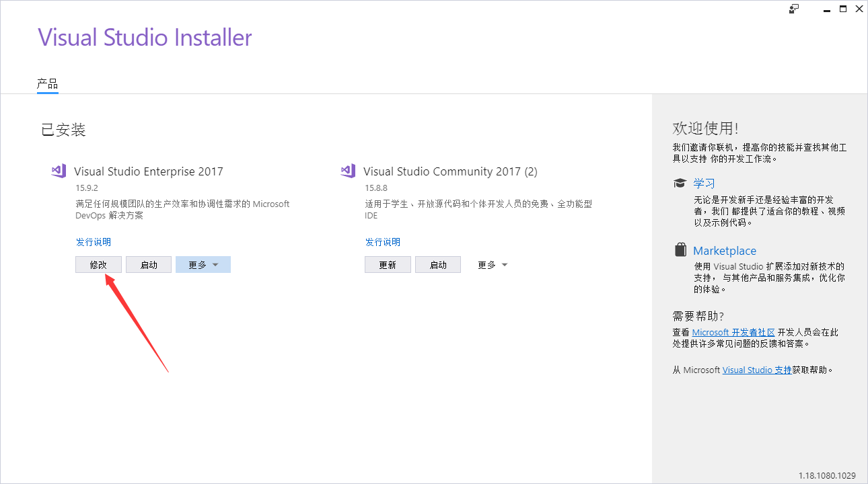Expand 更多 dropdown for Community 2017
Screen dimensions: 868x484
493,265
